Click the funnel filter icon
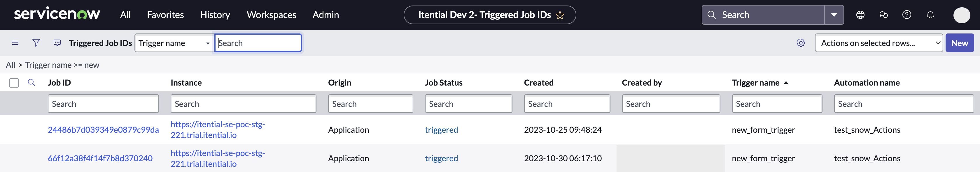980x172 pixels. click(36, 43)
